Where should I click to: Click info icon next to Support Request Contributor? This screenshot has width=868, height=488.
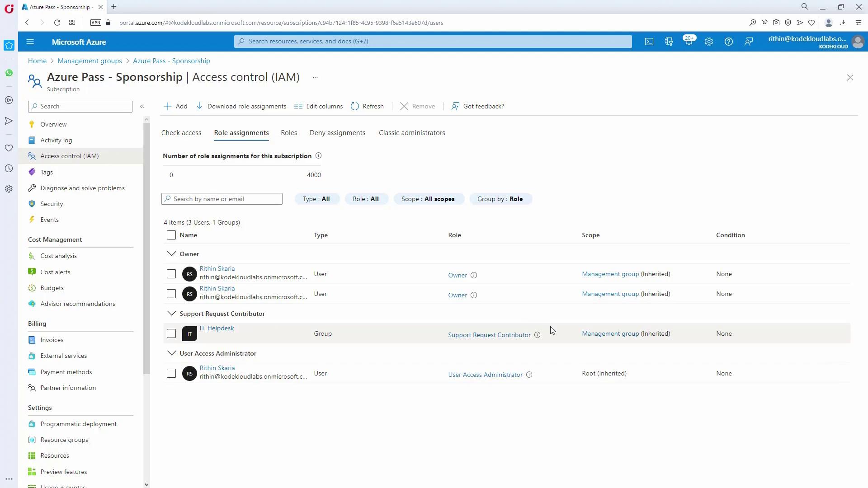point(537,335)
